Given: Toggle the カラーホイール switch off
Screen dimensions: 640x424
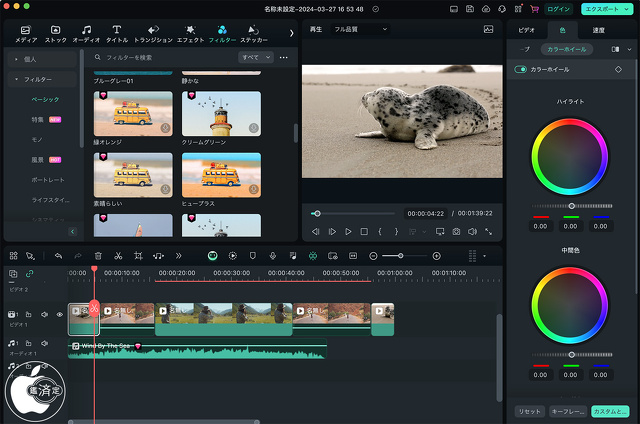Looking at the screenshot, I should point(520,69).
